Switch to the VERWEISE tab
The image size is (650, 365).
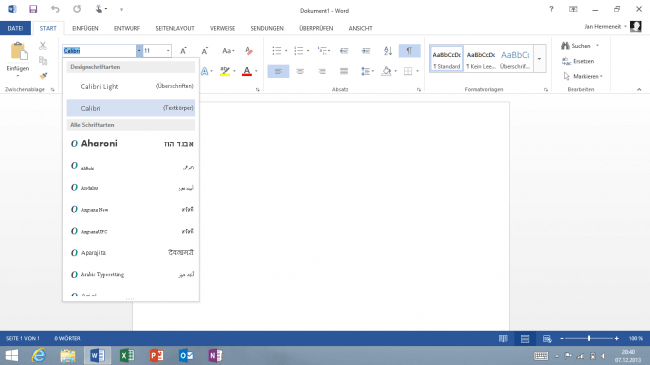tap(223, 28)
